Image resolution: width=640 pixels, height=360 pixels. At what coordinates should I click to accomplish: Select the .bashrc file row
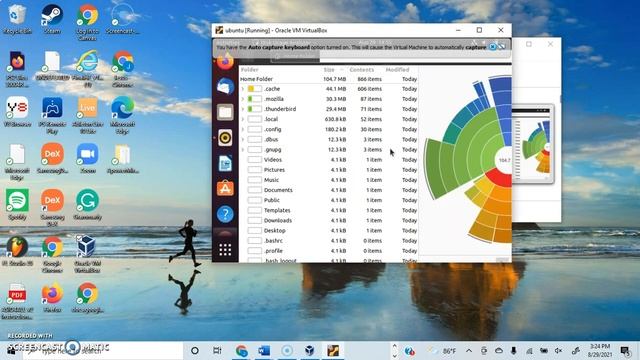[x=329, y=241]
